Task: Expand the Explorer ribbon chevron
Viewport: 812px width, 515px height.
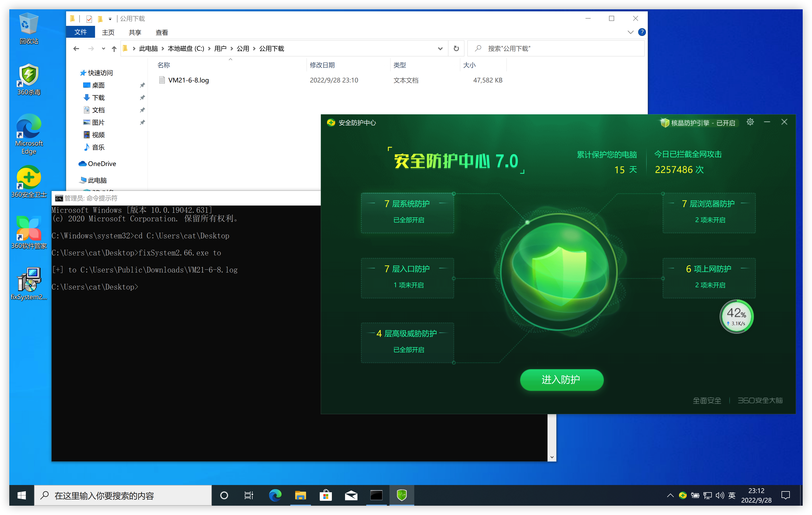Action: pyautogui.click(x=630, y=32)
